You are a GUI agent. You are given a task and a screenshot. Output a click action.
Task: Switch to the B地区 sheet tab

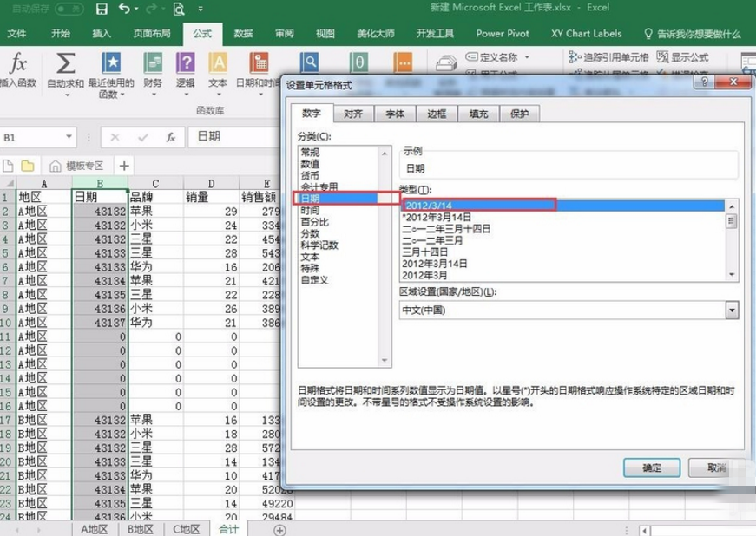click(x=140, y=529)
